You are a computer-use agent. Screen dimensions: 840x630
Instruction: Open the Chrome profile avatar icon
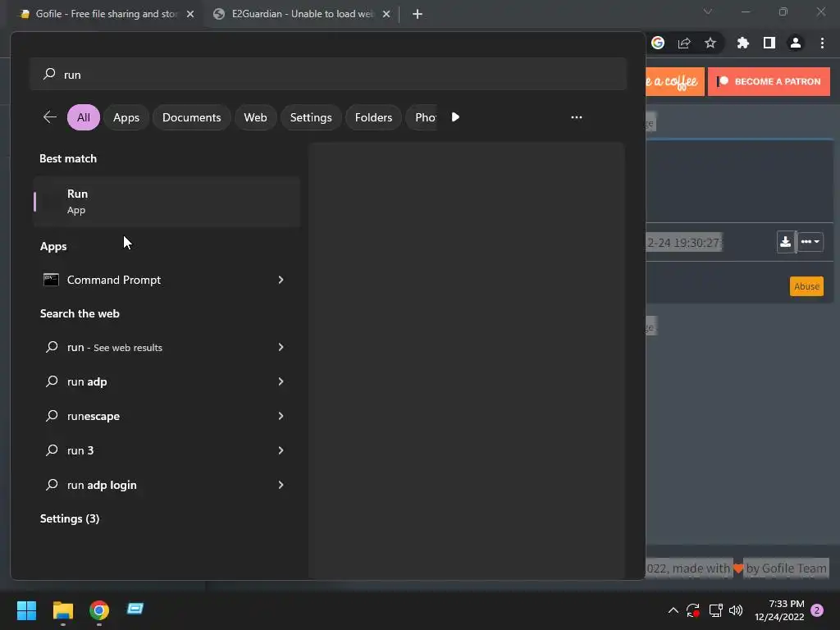click(x=796, y=43)
